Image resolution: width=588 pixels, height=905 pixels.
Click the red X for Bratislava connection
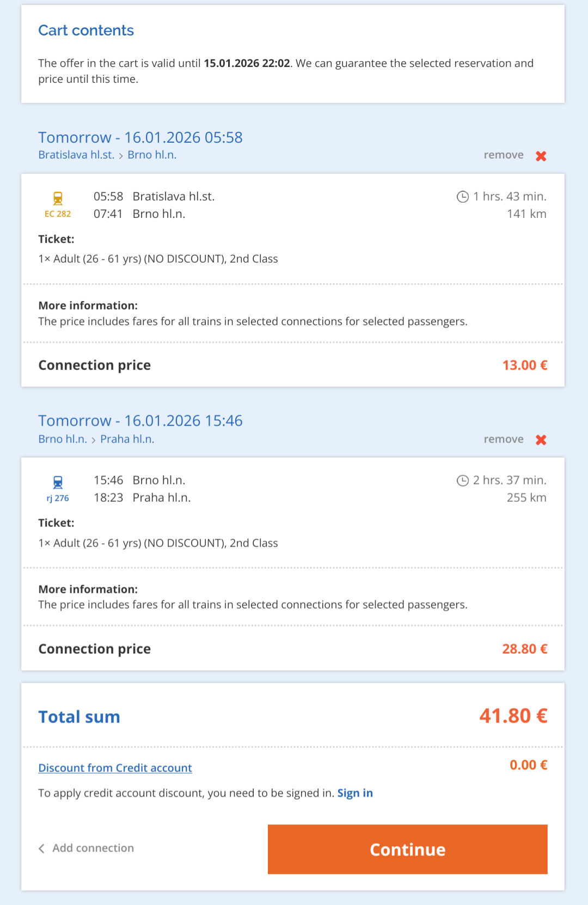tap(541, 156)
